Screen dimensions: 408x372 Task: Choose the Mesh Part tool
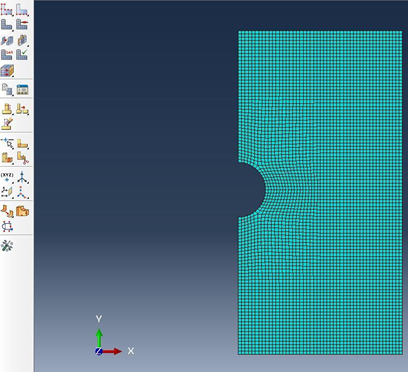pos(7,24)
